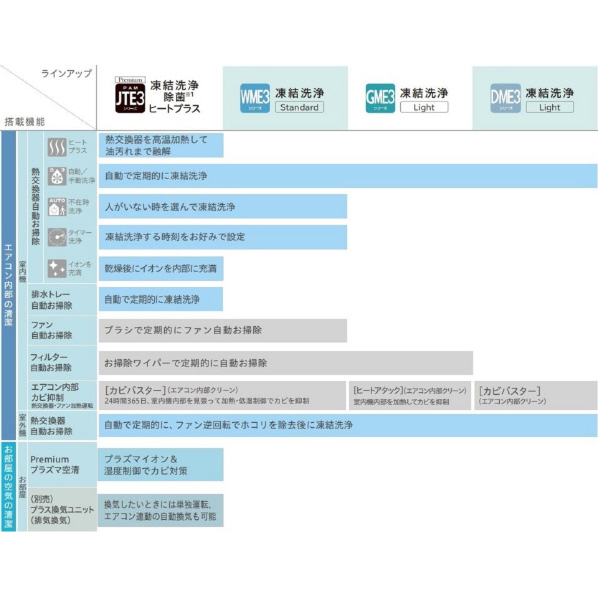Select the エアコン内部の清潔 vertical section tab
The image size is (598, 598).
pos(8,285)
